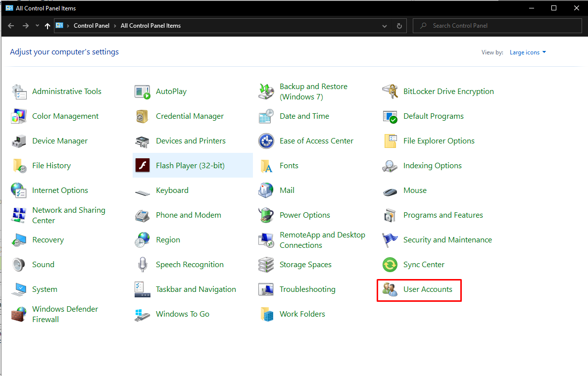Open the Fonts folder icon
588x376 pixels.
coord(266,166)
